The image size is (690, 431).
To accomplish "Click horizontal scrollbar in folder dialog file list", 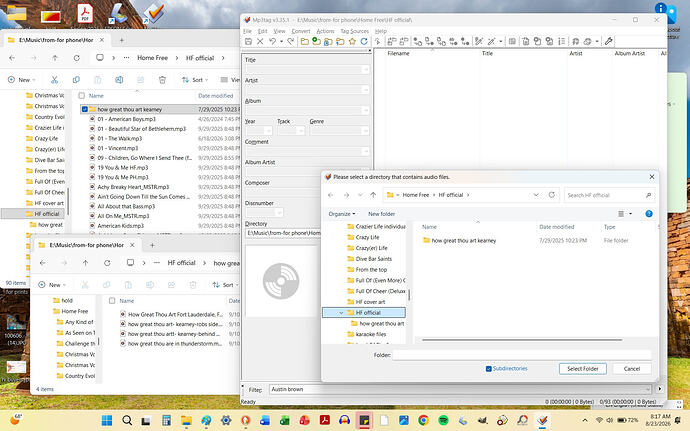I will 522,340.
